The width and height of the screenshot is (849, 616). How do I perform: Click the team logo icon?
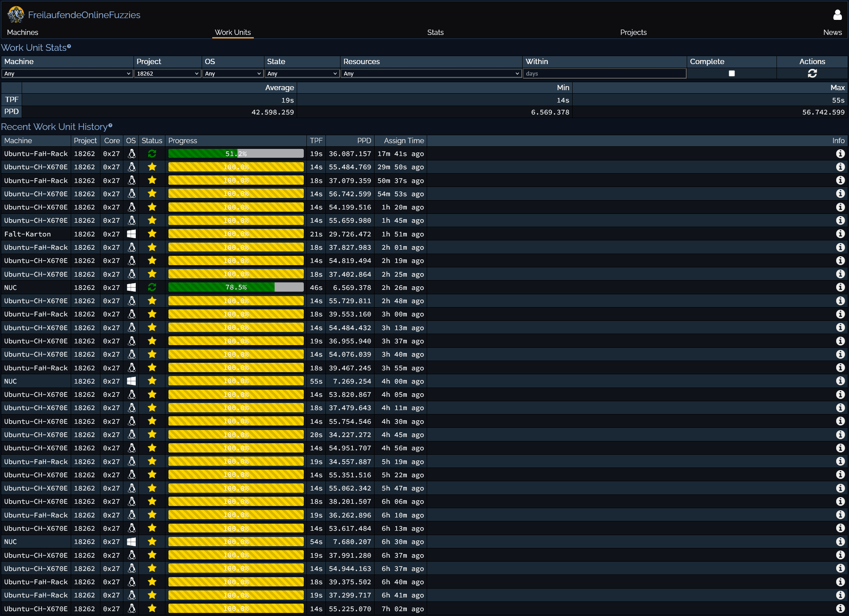[16, 15]
